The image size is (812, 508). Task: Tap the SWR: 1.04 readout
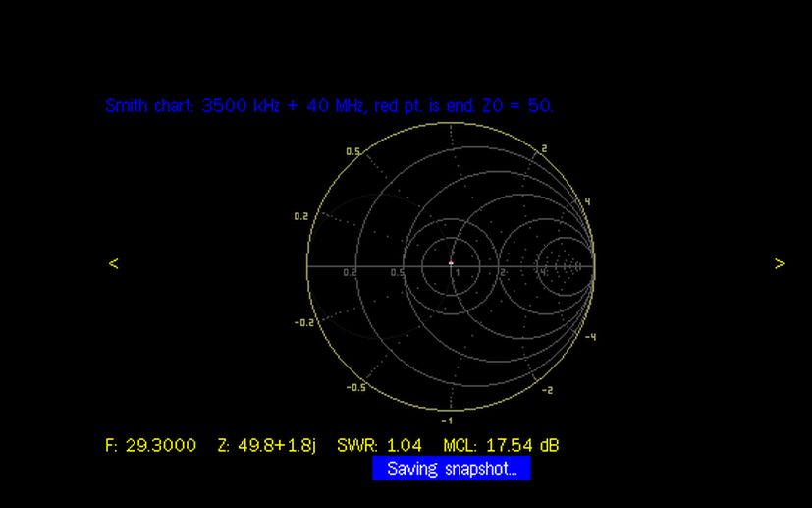379,445
